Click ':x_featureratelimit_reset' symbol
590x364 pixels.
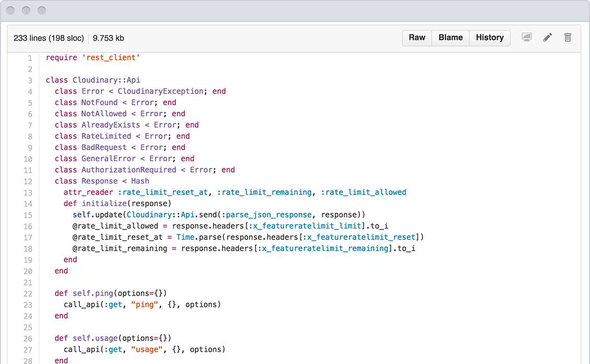pos(359,237)
